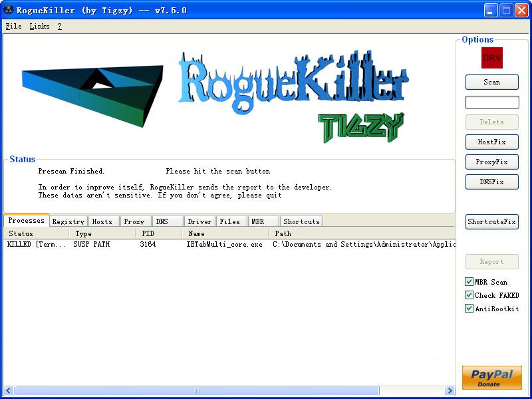Click the DNSFix button
Viewport: 532px width, 399px height.
tap(491, 182)
